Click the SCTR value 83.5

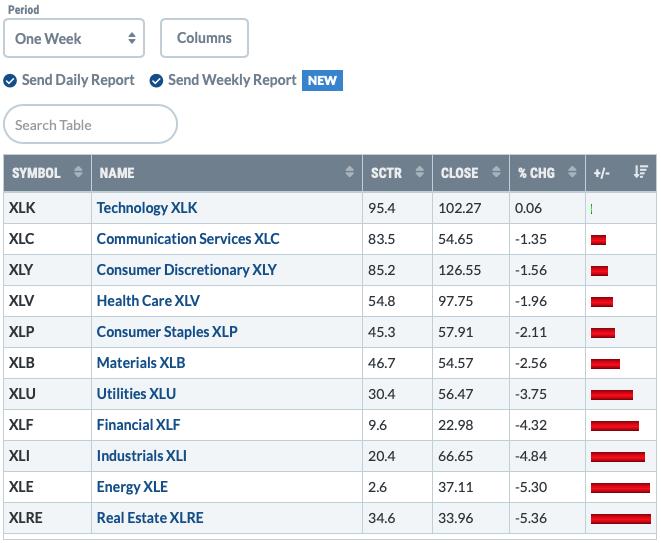tap(382, 239)
